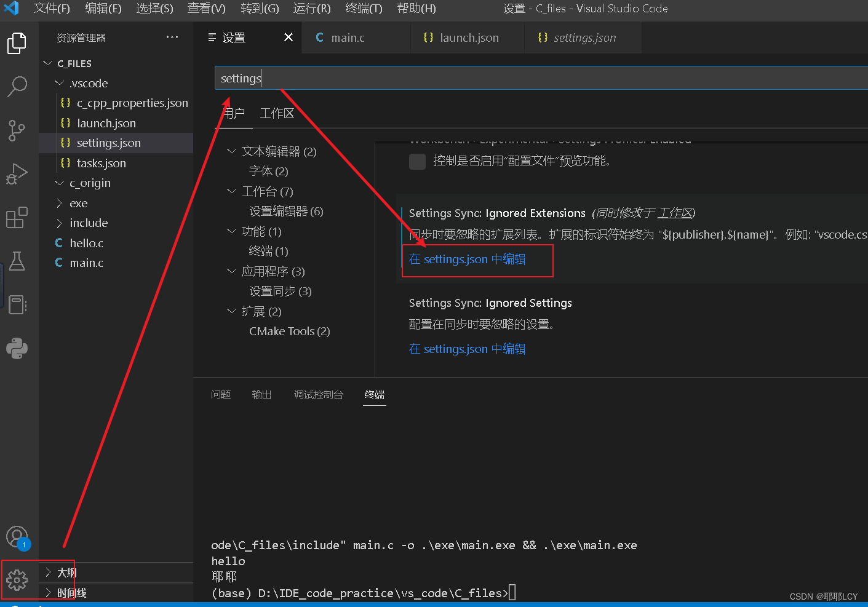Focus the settings search input field
Viewport: 868px width, 607px height.
[x=541, y=78]
